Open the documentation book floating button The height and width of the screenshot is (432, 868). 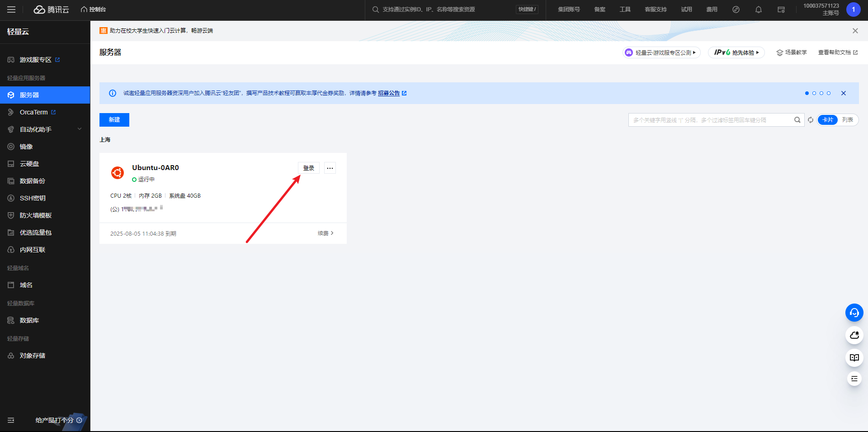[x=854, y=358]
